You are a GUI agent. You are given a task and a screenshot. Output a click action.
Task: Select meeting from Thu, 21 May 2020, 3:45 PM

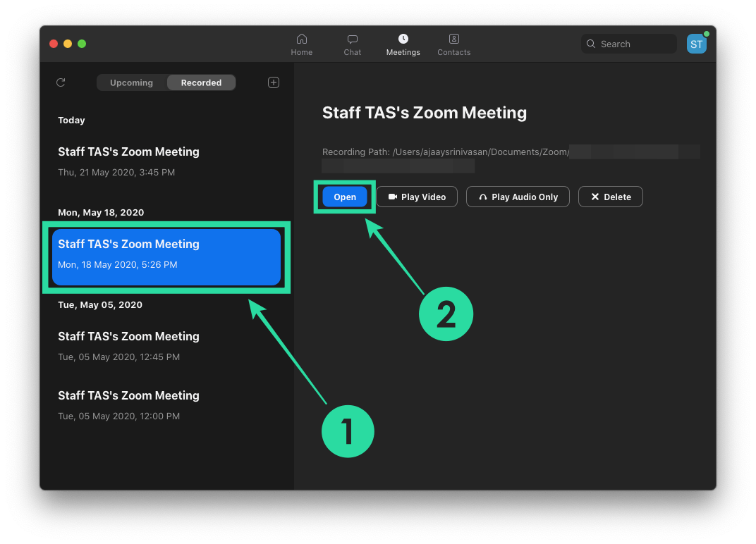click(166, 161)
